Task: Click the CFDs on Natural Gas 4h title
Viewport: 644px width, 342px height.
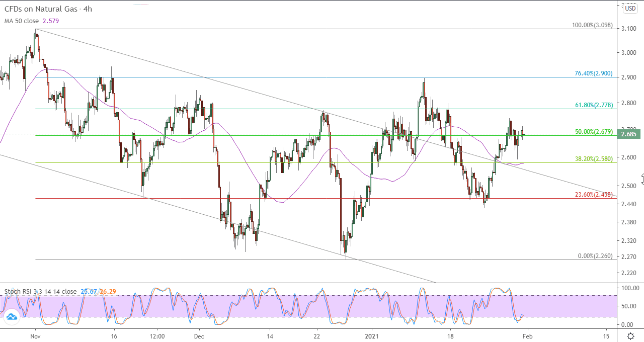Action: tap(48, 9)
